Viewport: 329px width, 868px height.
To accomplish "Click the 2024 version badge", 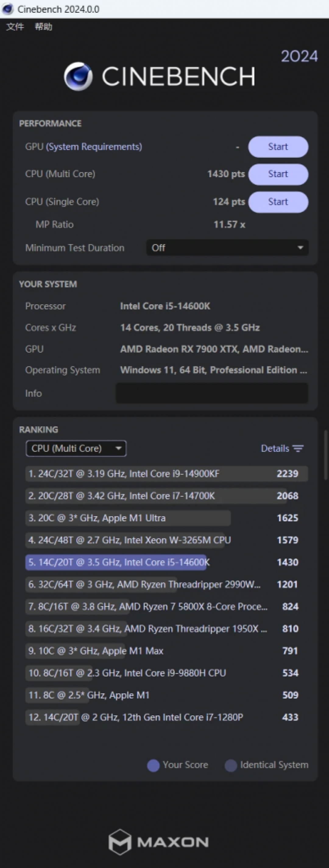I will pos(299,56).
